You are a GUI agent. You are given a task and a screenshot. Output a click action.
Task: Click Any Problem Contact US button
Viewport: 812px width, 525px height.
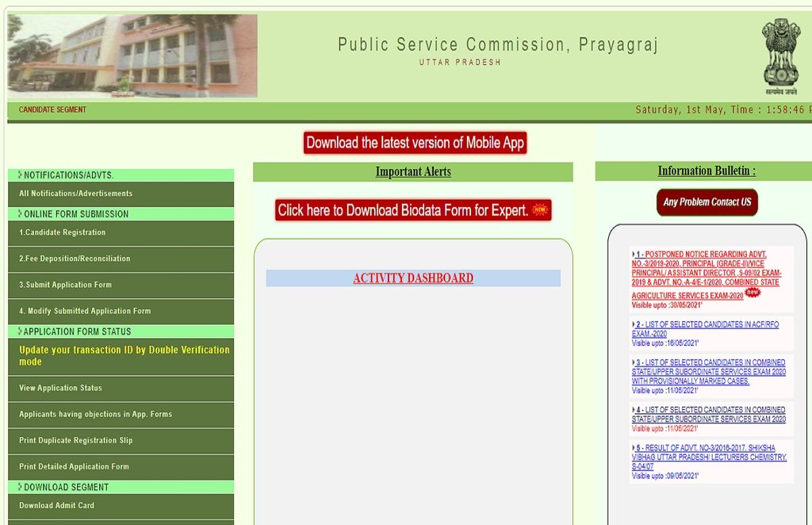click(707, 202)
